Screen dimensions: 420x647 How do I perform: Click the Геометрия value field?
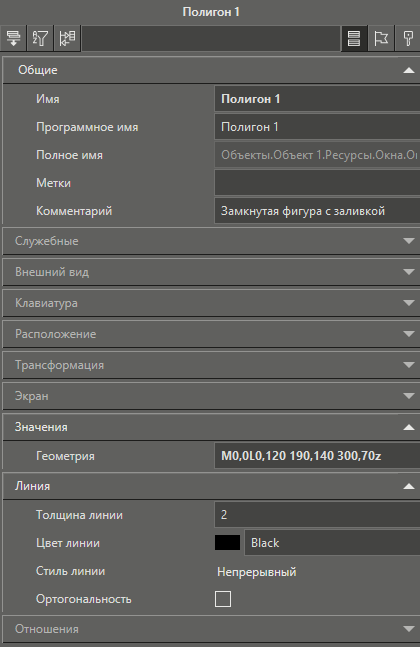pyautogui.click(x=317, y=456)
